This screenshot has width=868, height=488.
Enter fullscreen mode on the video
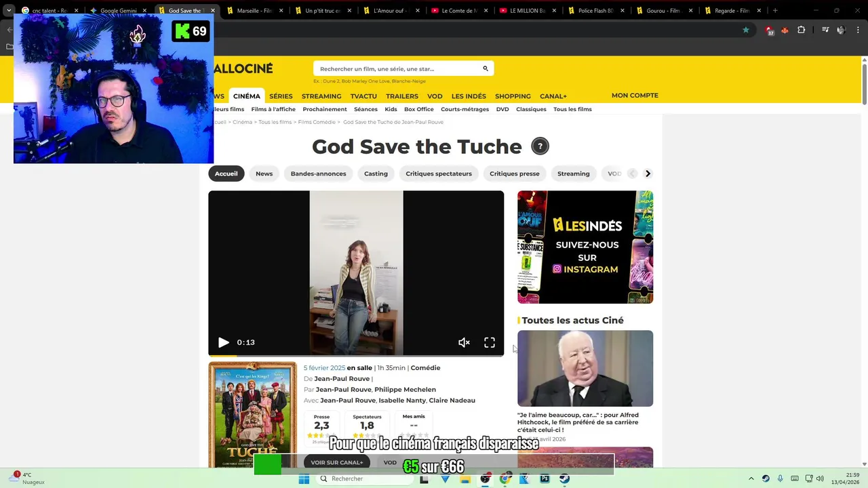(489, 342)
